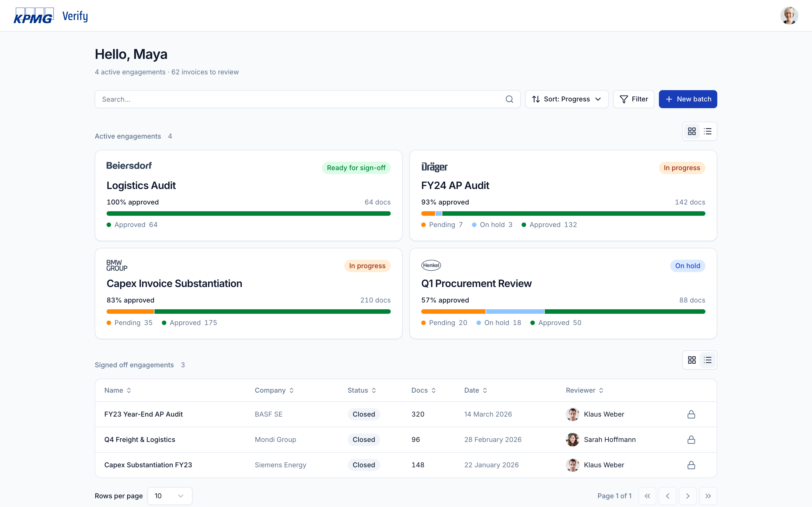Sort table by Reviewer column header

coord(584,390)
